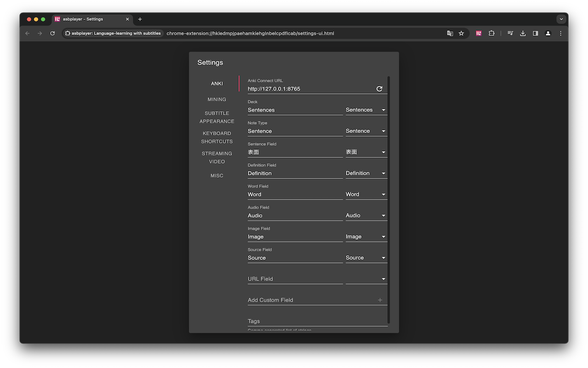
Task: Click the Source Field text input
Action: [x=295, y=258]
